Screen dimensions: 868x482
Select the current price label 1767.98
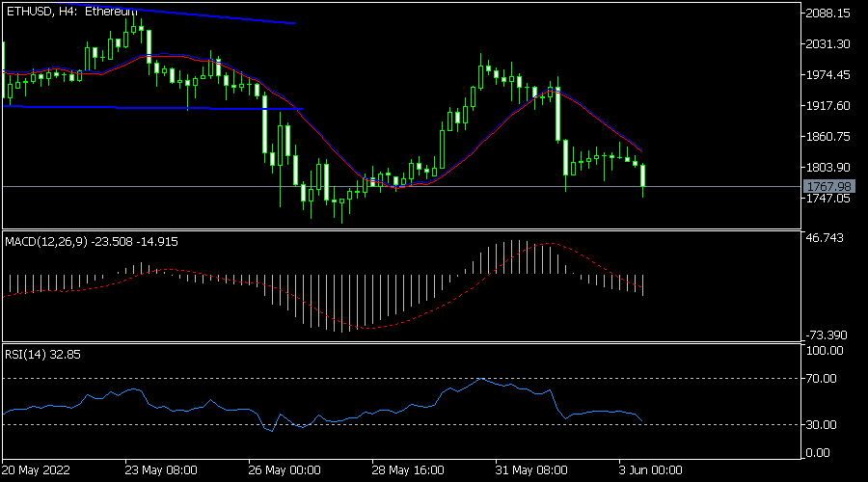pyautogui.click(x=828, y=186)
